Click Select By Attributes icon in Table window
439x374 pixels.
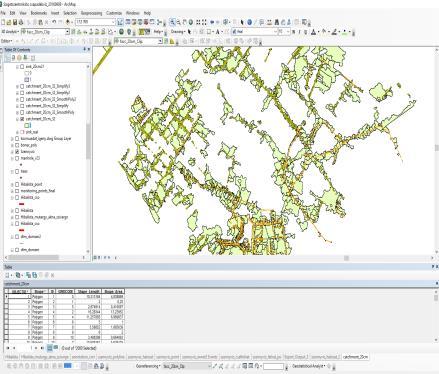[x=28, y=275]
